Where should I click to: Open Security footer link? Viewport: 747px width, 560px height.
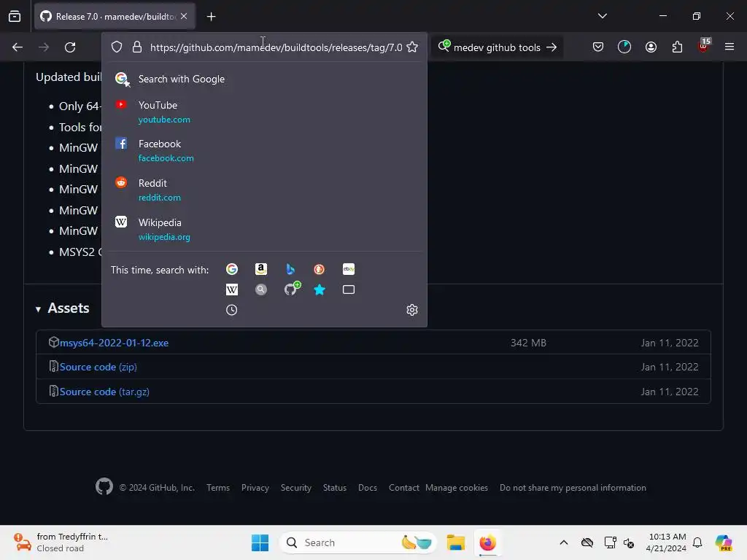click(296, 488)
